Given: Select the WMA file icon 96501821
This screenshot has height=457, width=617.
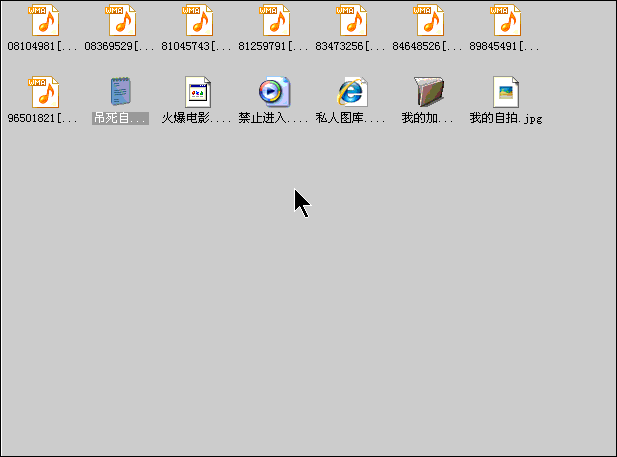Looking at the screenshot, I should (x=44, y=92).
